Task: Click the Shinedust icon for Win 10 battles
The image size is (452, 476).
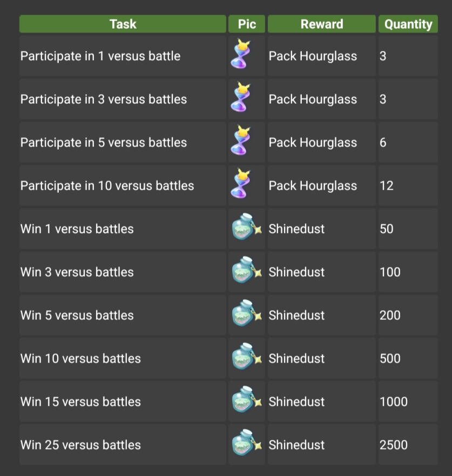Action: click(x=247, y=357)
